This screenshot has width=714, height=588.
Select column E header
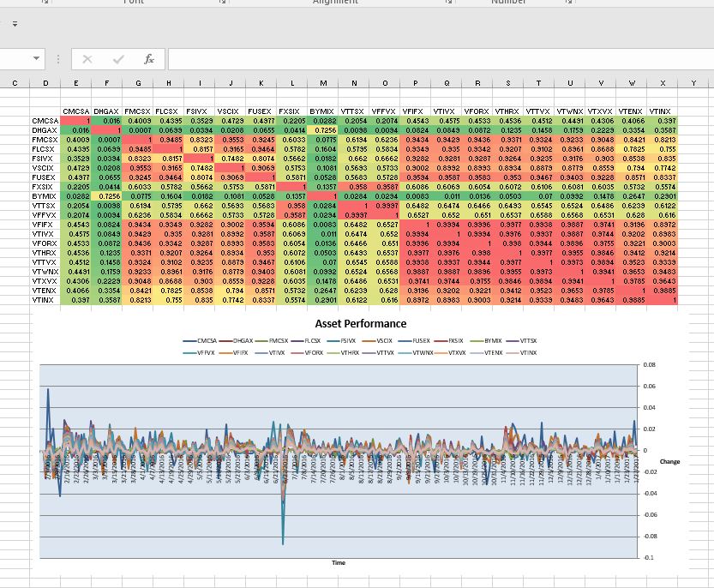76,83
